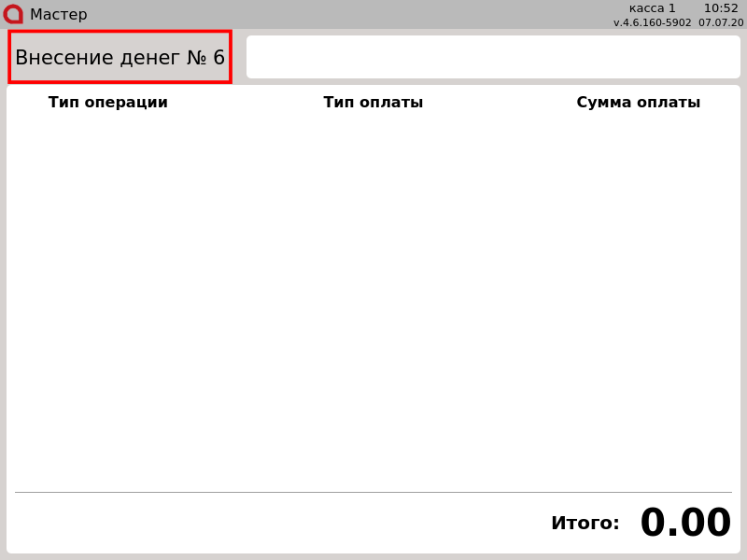Screen dimensions: 747x560
Task: Click first empty row under "Тип операции"
Action: coord(108,131)
